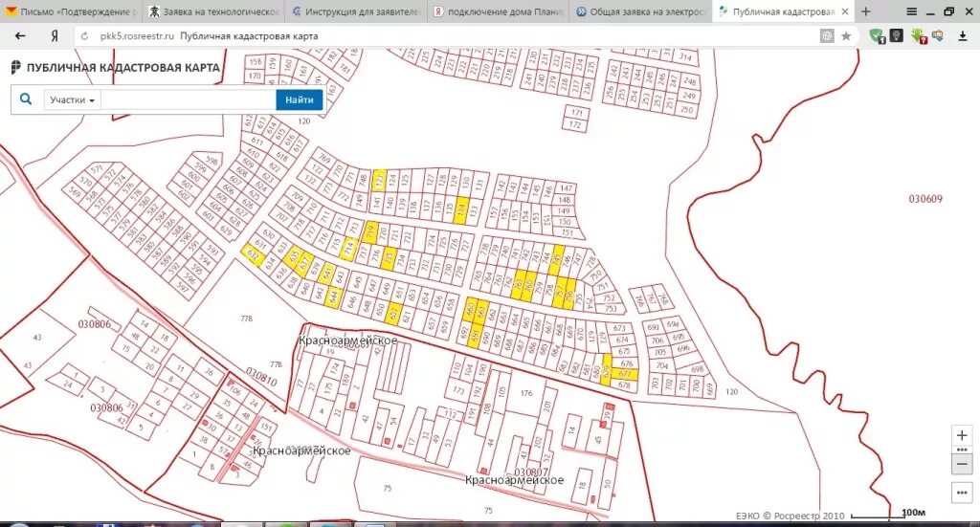Click parcel 248 in the upper-right block
Viewport: 980px width, 527px height.
(x=689, y=81)
